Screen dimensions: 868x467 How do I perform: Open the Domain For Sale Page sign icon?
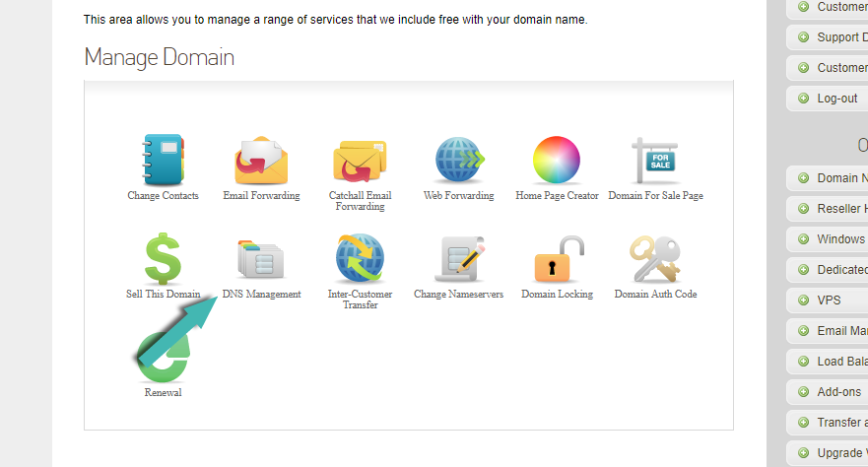pyautogui.click(x=655, y=161)
